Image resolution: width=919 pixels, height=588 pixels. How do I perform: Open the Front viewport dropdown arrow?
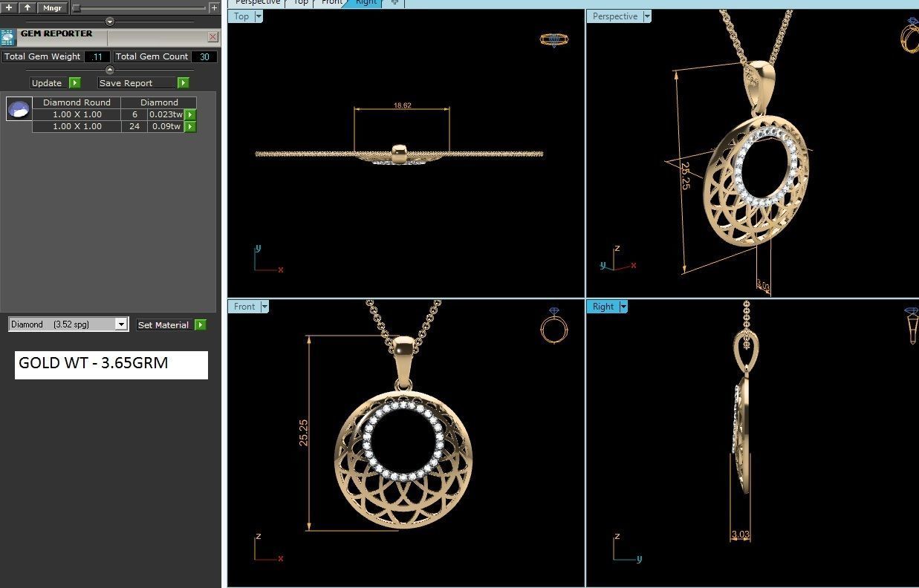coord(264,307)
